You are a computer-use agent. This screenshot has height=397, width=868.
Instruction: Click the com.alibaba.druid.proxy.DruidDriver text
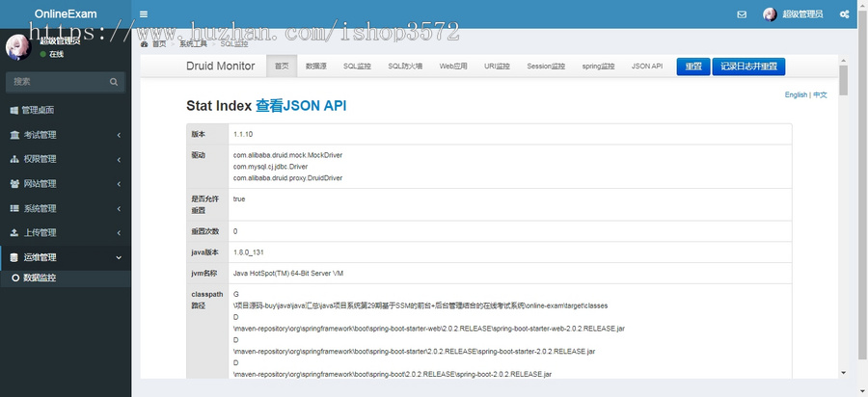[x=287, y=178]
